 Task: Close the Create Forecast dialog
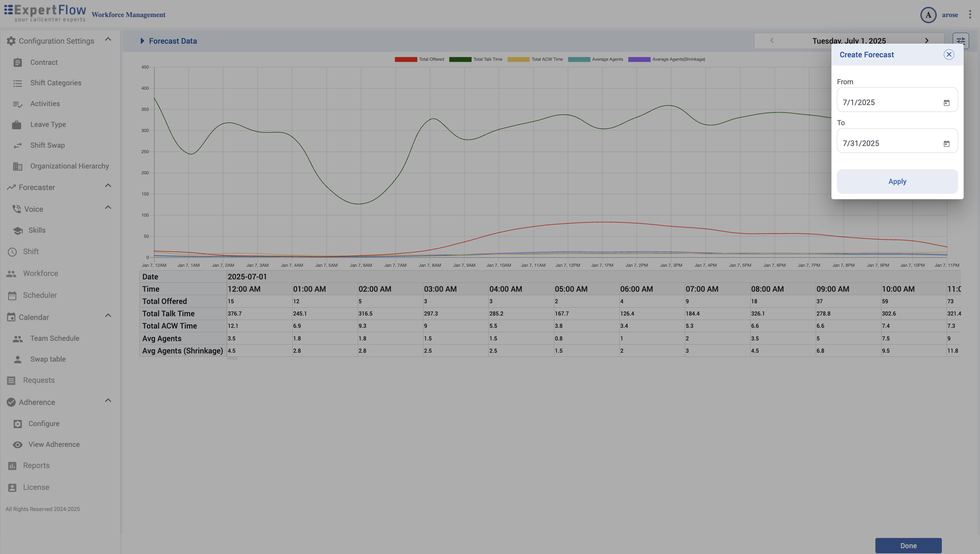point(949,55)
